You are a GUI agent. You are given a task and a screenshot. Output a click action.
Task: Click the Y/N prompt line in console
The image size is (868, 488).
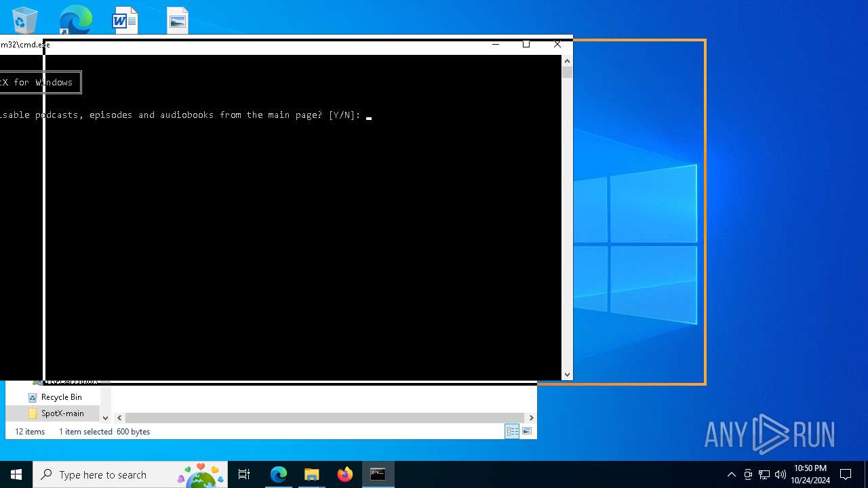coord(180,115)
